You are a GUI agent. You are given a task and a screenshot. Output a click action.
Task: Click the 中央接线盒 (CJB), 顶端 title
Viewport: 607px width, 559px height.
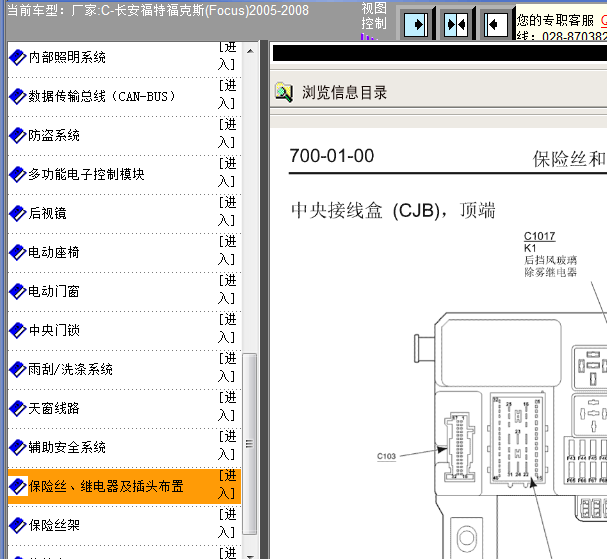pyautogui.click(x=393, y=211)
